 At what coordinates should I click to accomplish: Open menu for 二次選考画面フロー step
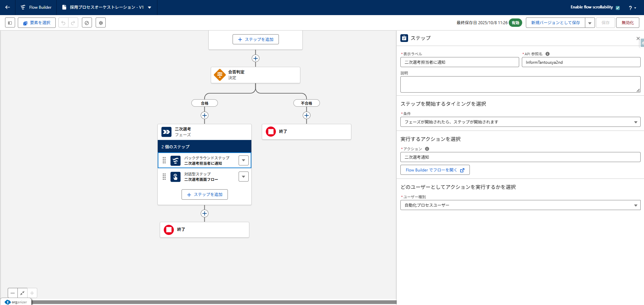pos(243,176)
